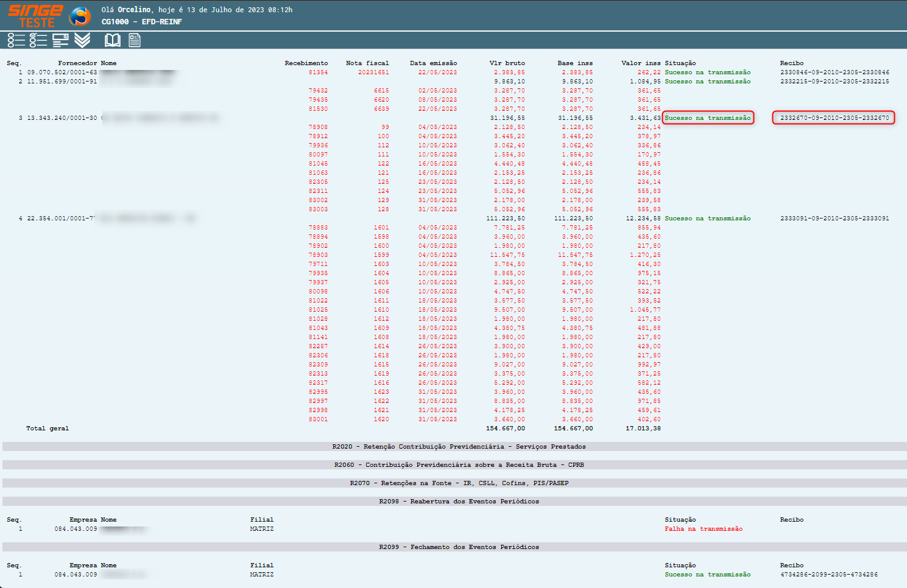Click the document report toolbar icon
This screenshot has width=907, height=588.
pos(135,40)
